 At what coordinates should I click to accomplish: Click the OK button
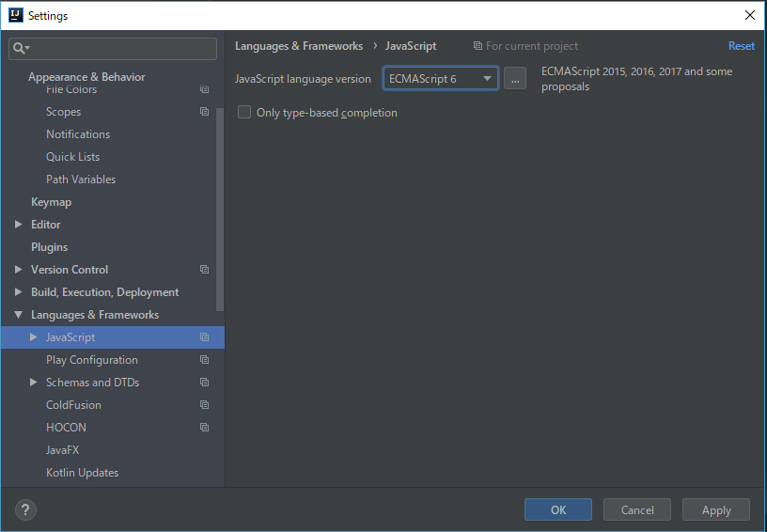[558, 510]
